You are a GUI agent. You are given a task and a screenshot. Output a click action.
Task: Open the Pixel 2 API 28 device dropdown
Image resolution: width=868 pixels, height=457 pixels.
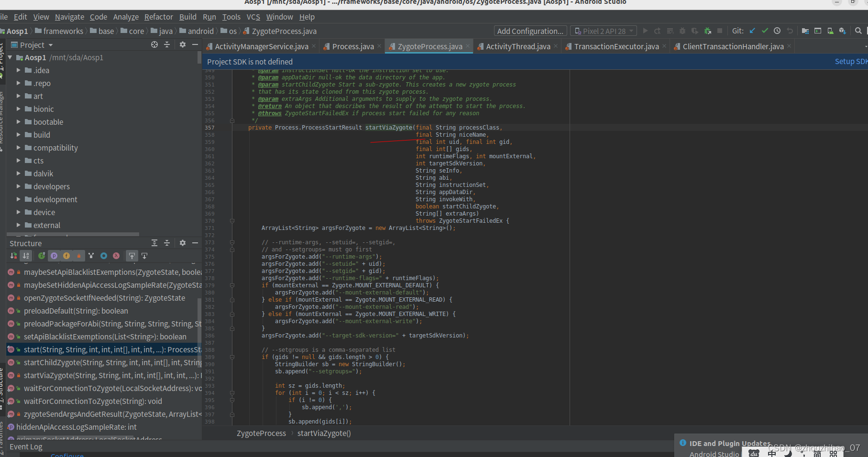click(604, 31)
